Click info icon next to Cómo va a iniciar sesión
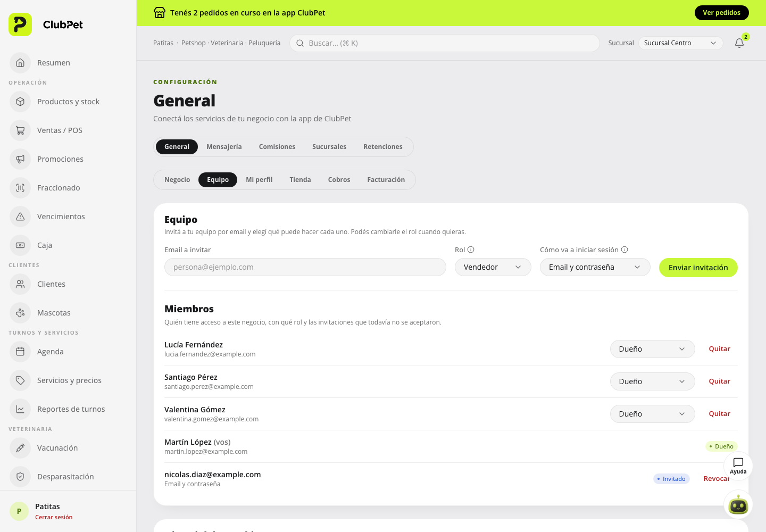 pyautogui.click(x=625, y=250)
